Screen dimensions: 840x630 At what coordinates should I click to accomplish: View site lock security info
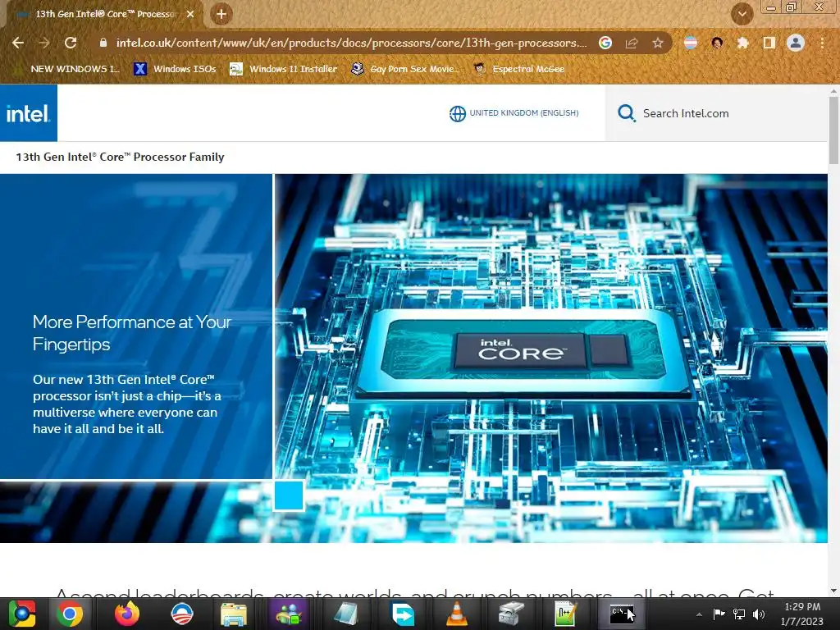point(103,43)
